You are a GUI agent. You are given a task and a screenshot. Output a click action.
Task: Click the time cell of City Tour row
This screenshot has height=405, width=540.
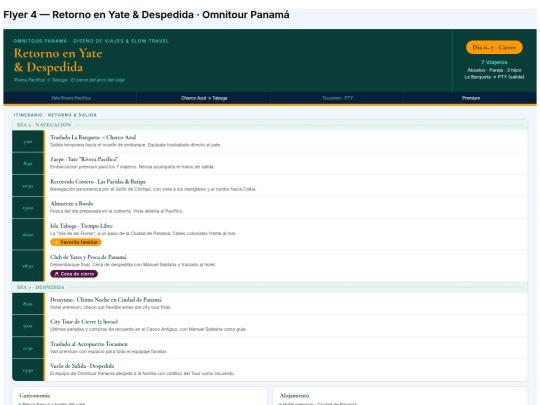tap(28, 326)
